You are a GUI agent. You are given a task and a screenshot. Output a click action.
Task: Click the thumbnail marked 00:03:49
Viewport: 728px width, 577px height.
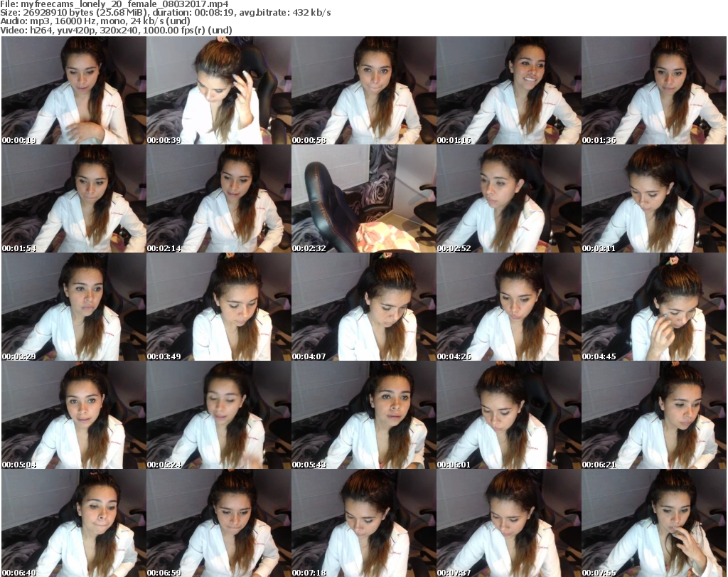click(219, 307)
